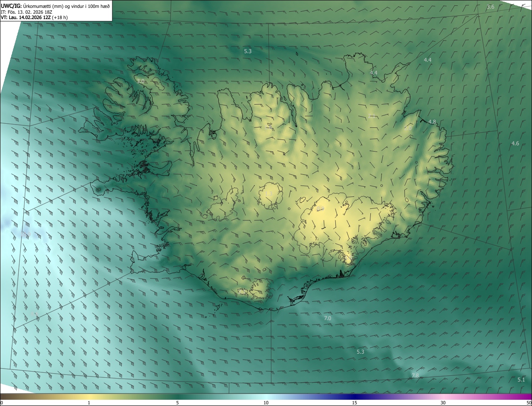Viewport: 532px width, 406px height.
Task: Click the '3.0' value over the Westfjords
Action: click(x=140, y=81)
